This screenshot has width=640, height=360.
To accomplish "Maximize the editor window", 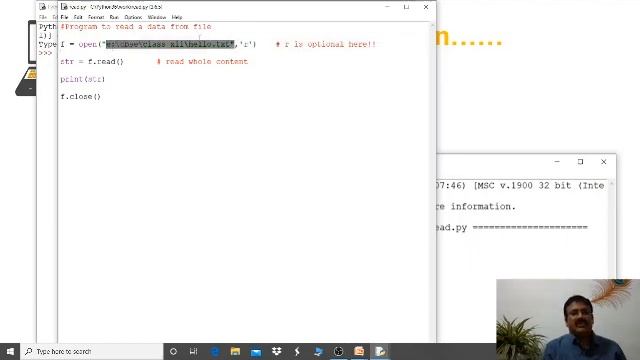I will coord(406,7).
